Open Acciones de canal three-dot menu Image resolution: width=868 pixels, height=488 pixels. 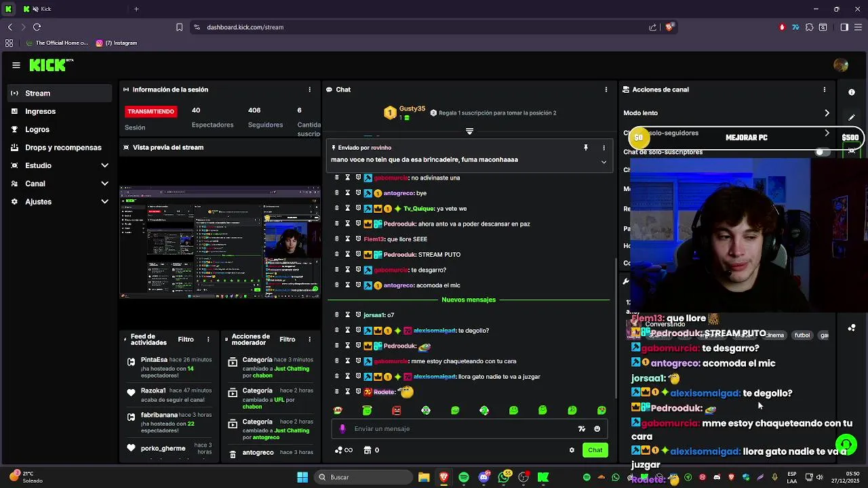[x=825, y=89]
